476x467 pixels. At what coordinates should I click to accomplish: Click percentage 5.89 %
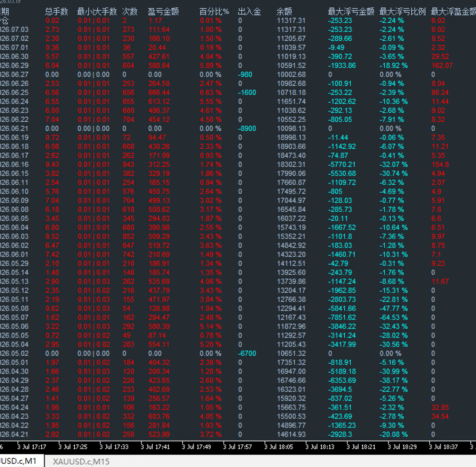coord(211,66)
